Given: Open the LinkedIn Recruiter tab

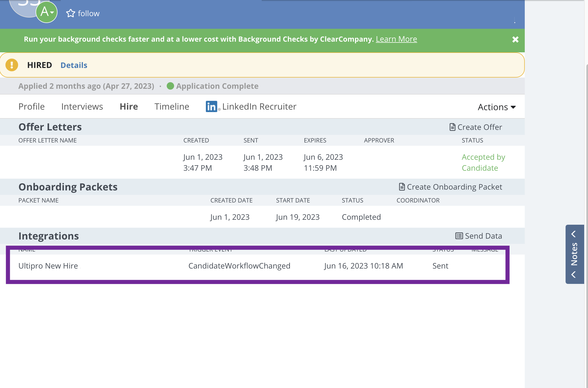Looking at the screenshot, I should coord(251,107).
